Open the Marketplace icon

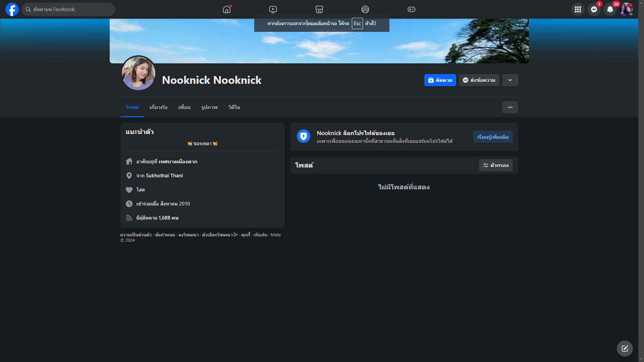[x=319, y=9]
